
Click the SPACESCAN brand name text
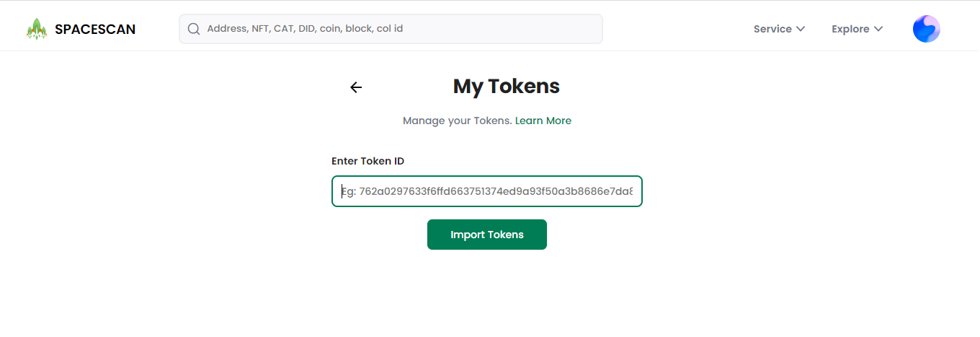95,30
